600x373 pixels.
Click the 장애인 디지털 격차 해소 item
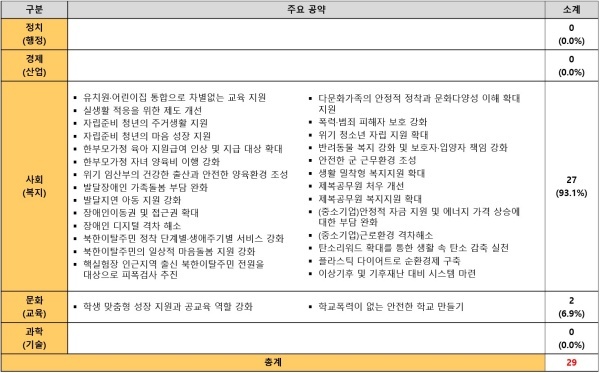[132, 226]
